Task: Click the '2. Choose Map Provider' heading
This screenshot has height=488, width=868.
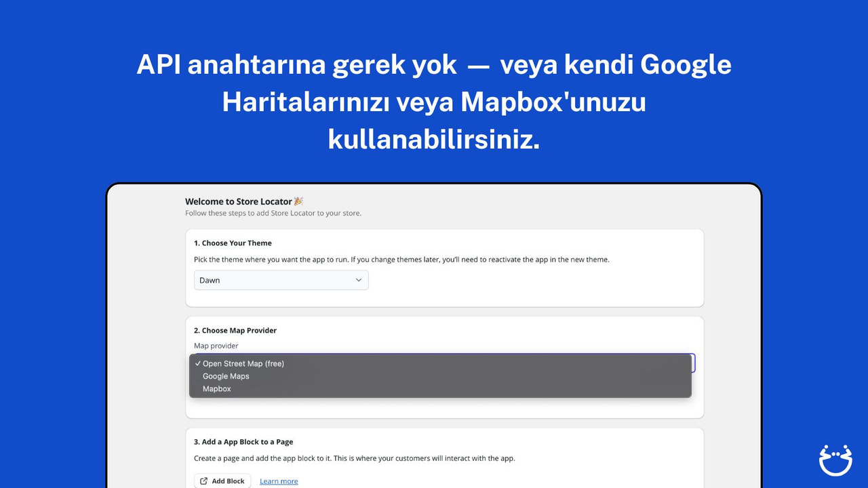Action: pos(235,330)
